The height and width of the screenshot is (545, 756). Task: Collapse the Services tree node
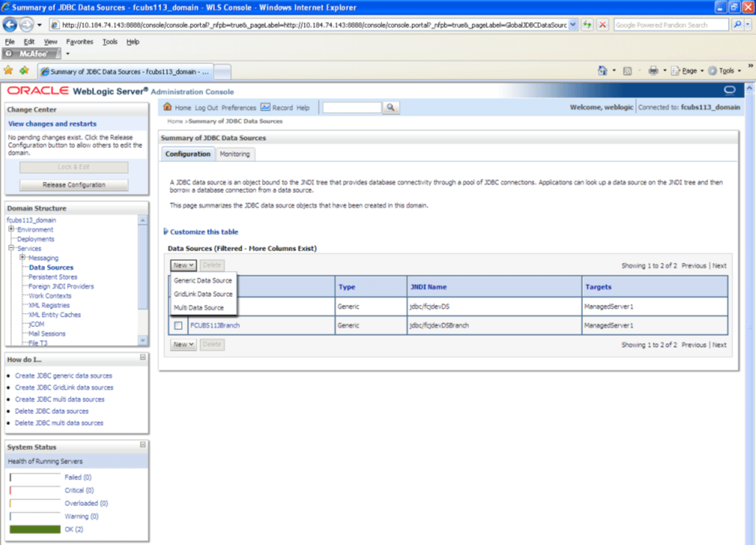click(x=11, y=248)
